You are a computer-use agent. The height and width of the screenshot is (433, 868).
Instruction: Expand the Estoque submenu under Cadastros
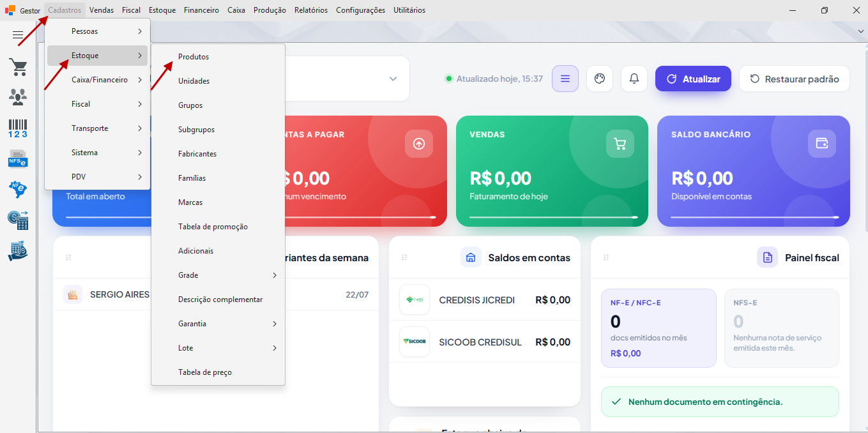97,56
